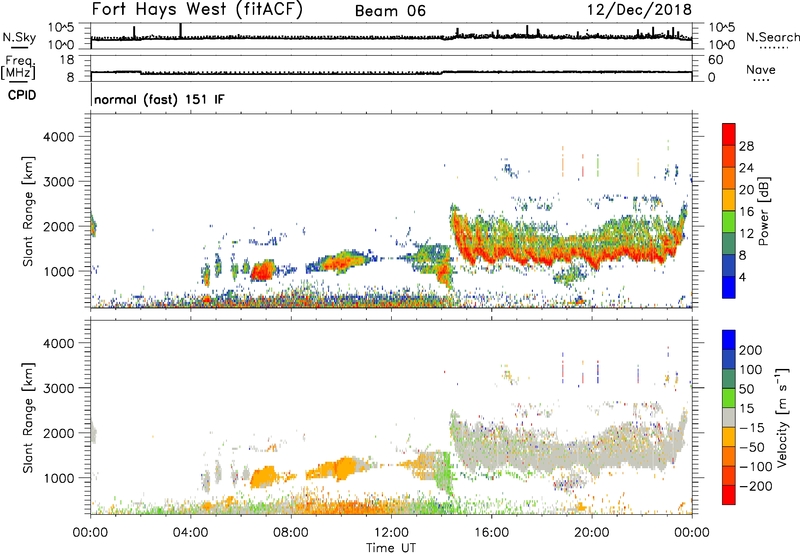This screenshot has height=554, width=800.
Task: Pick the light green 15–50 velocity band
Action: pos(729,398)
